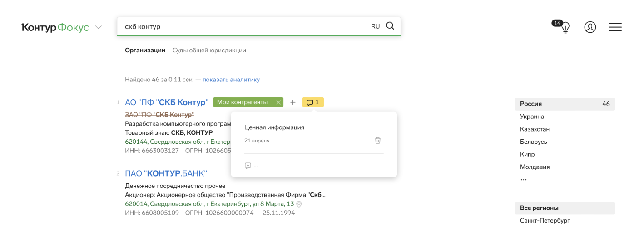Screen dimensions: 644x233
Task: Switch to Суды общей юрисдикции tab
Action: [x=209, y=50]
